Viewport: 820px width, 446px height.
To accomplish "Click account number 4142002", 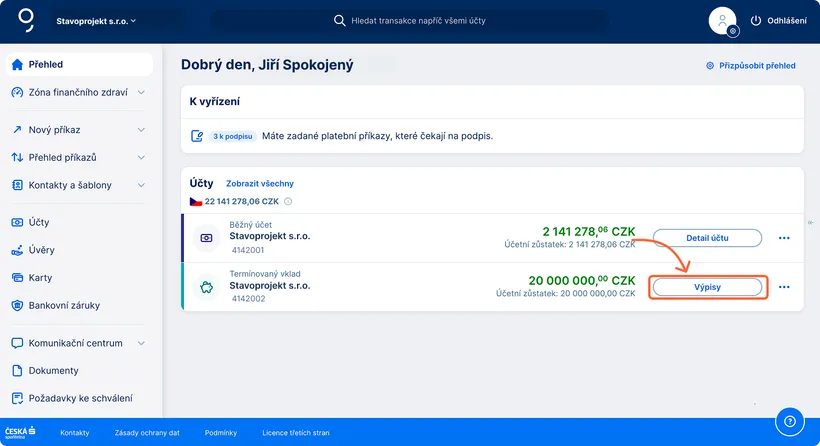I will (248, 299).
